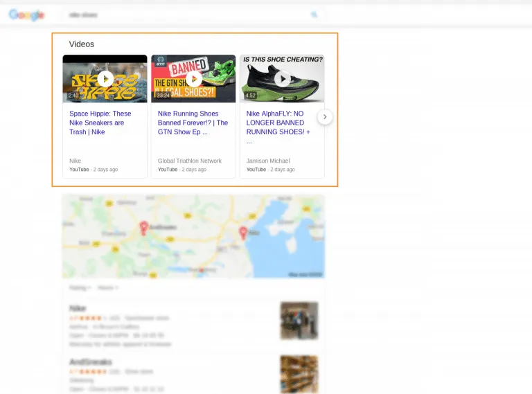
Task: Click the Google logo
Action: click(x=27, y=15)
